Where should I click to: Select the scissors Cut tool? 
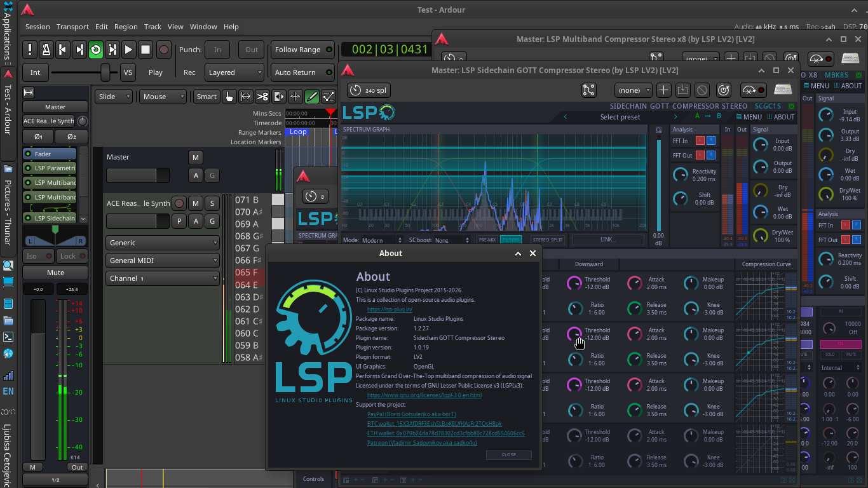262,97
